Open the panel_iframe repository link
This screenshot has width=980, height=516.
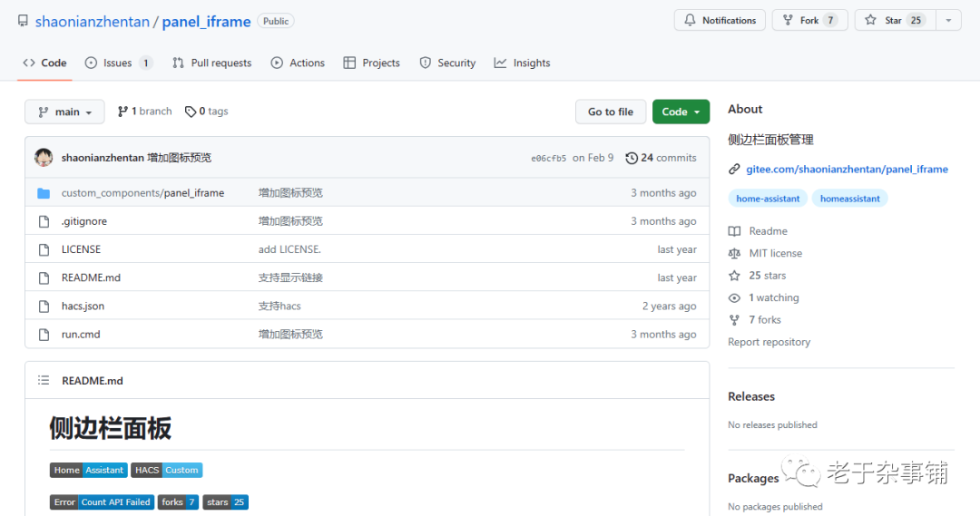[206, 21]
